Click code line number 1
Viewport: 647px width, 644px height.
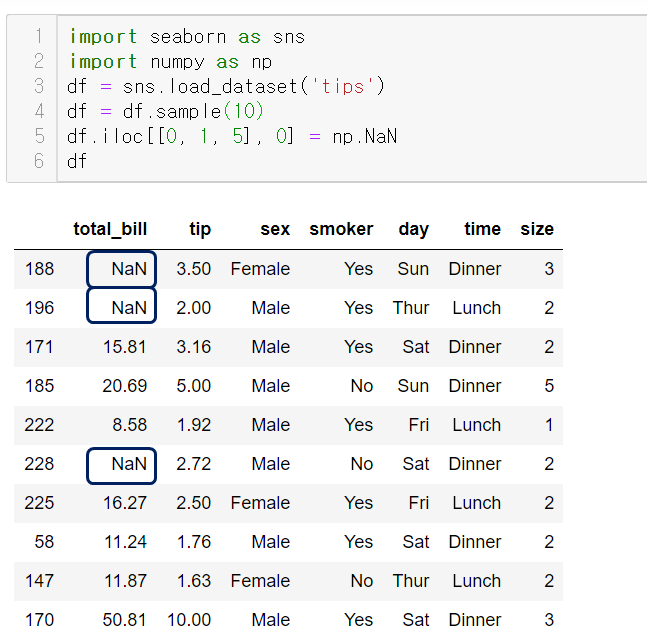pyautogui.click(x=39, y=36)
